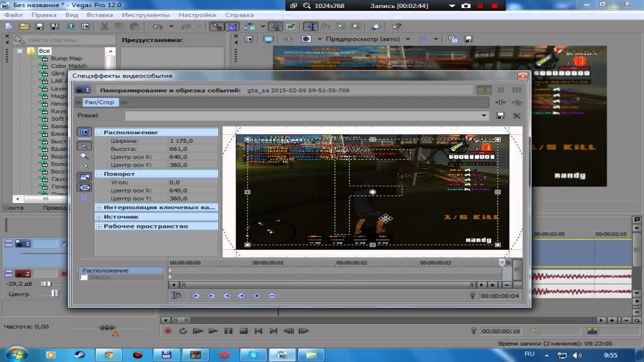Select the Расположение keyframe row
Viewport: 644px width, 362px height.
122,270
